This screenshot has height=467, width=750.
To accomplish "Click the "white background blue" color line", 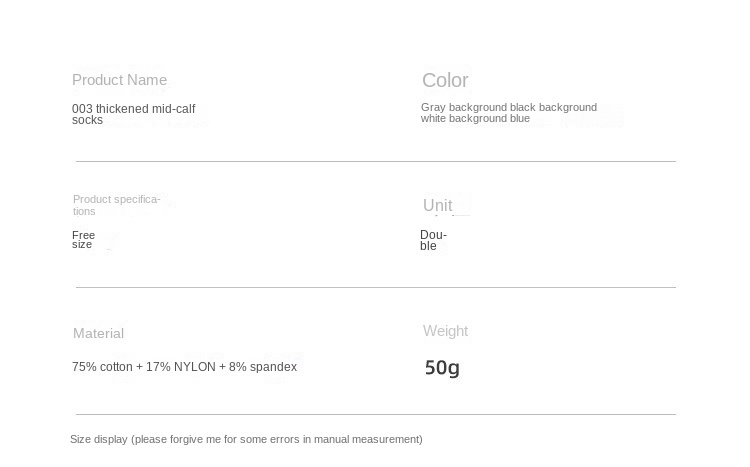I will [x=475, y=118].
